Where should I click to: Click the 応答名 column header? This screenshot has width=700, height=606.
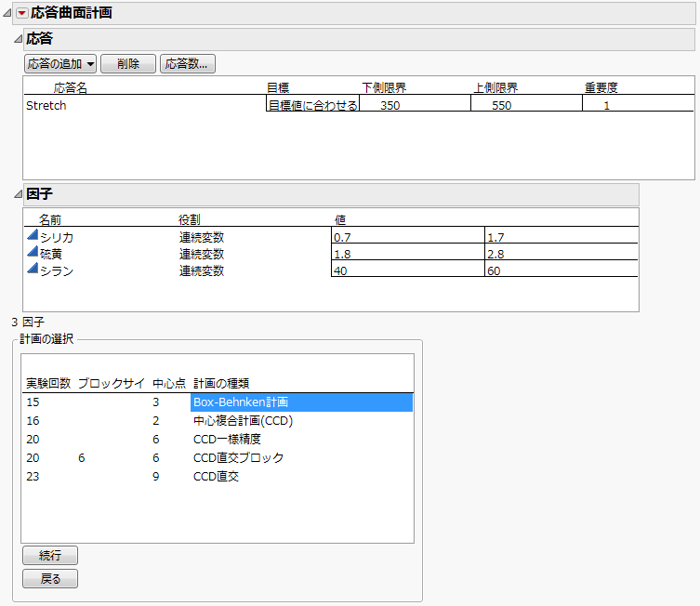pyautogui.click(x=70, y=88)
